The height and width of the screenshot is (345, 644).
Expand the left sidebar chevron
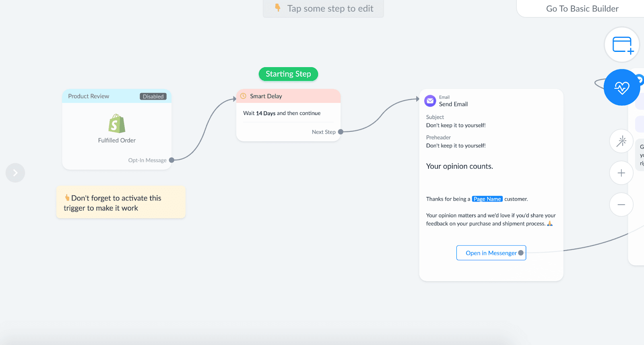[x=15, y=172]
